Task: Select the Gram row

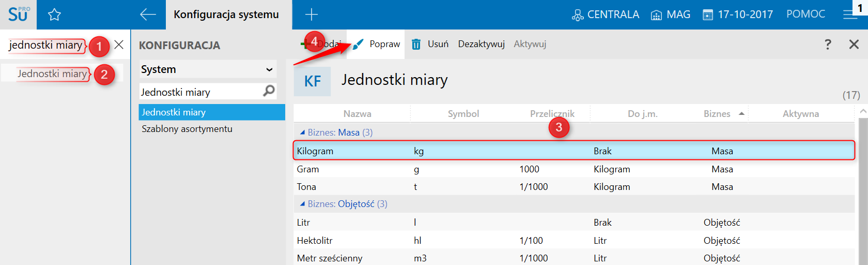Action: (574, 169)
